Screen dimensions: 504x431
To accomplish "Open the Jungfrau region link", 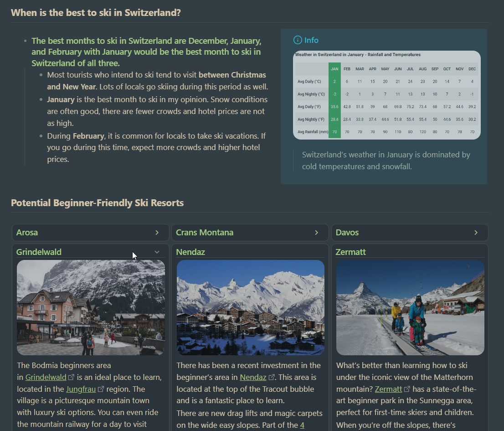I will pyautogui.click(x=81, y=389).
